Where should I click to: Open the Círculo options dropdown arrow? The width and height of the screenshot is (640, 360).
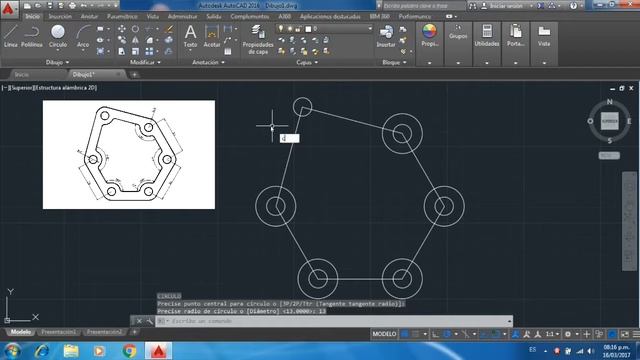[58, 50]
